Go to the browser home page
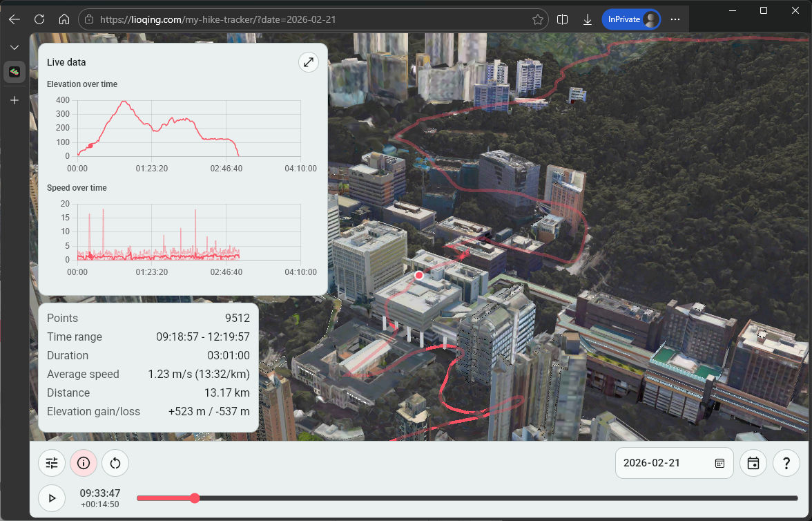812x521 pixels. point(64,19)
